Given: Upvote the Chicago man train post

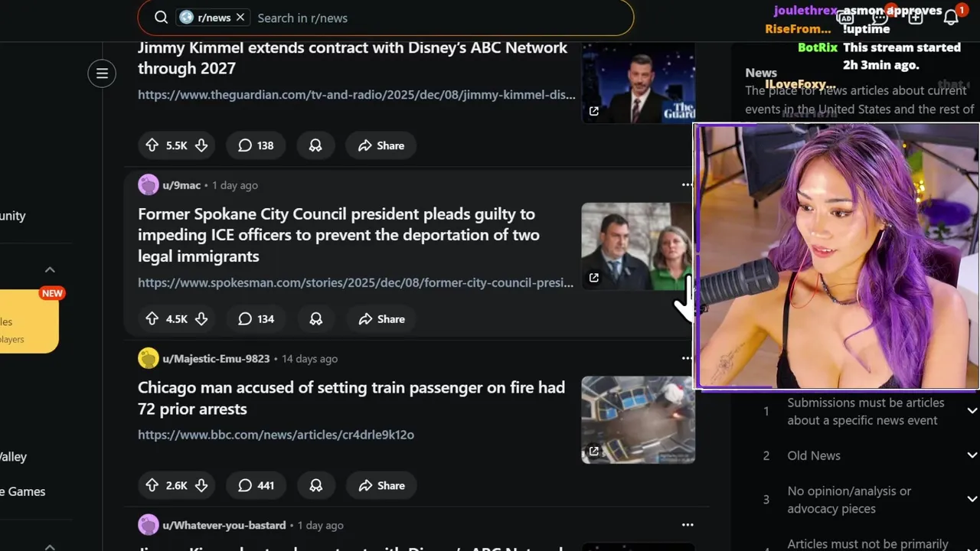Looking at the screenshot, I should click(152, 485).
